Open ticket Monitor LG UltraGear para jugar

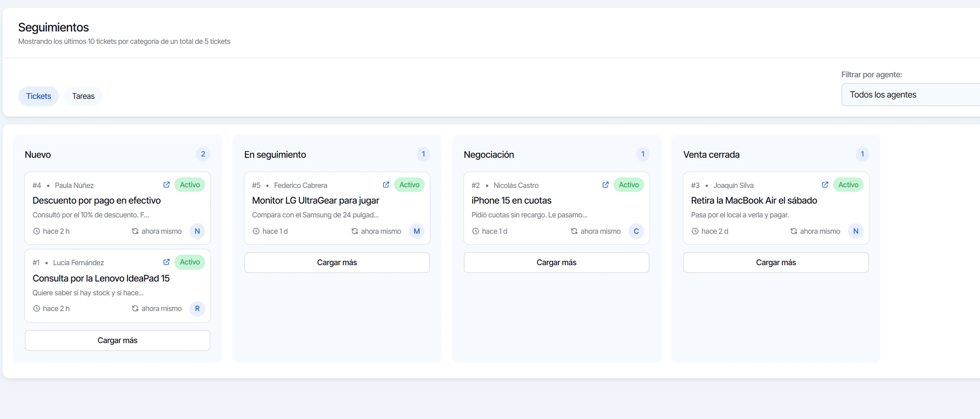[315, 201]
